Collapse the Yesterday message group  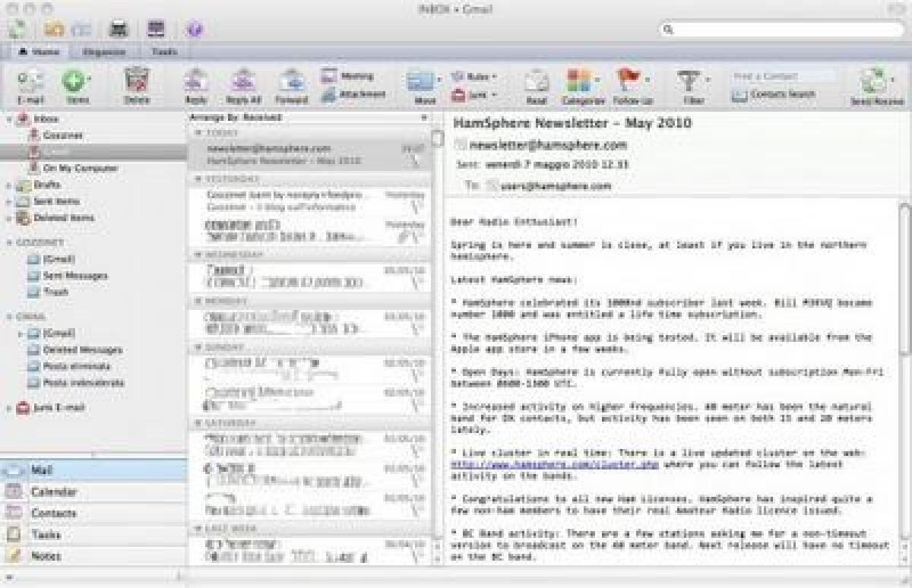(198, 179)
